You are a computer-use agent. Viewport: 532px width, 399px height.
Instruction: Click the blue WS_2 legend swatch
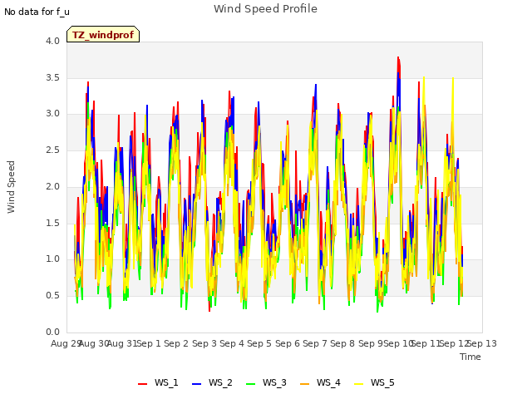tap(197, 384)
